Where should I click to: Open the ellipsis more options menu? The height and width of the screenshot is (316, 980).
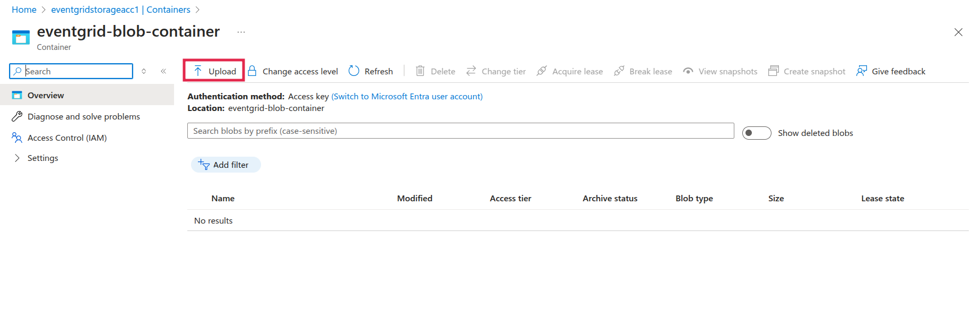[x=241, y=32]
